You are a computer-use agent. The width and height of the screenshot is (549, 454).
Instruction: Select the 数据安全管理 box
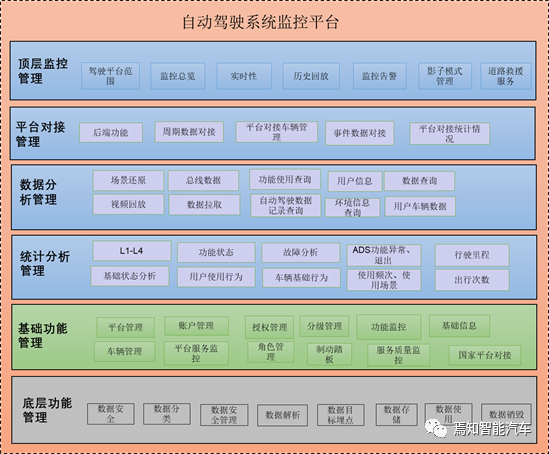point(224,415)
